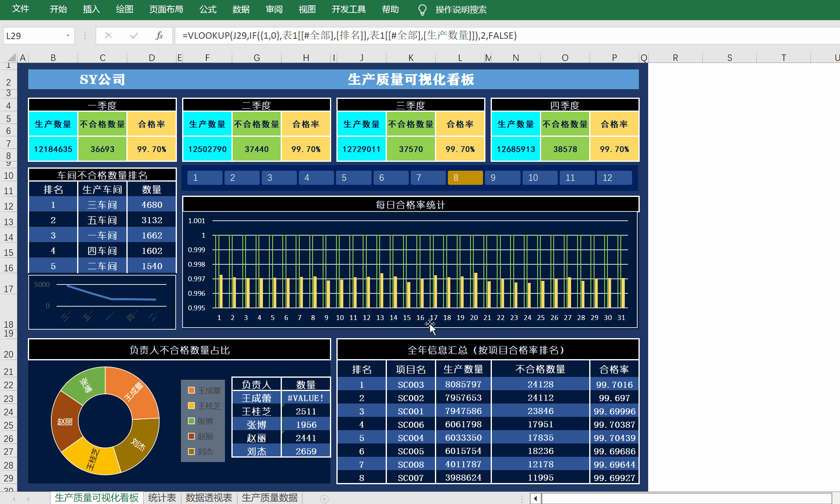The width and height of the screenshot is (840, 504).
Task: Click the previous sheet navigation arrow
Action: [14, 499]
